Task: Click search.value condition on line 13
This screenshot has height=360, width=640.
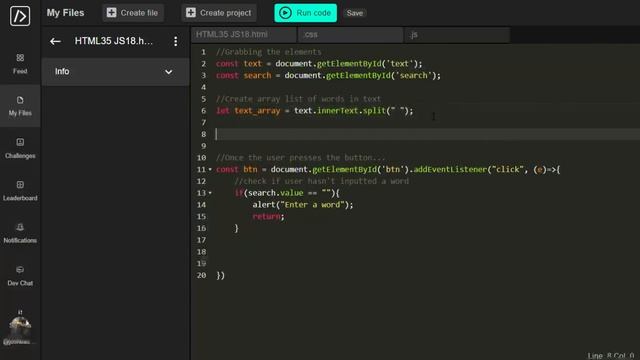Action: (287, 193)
